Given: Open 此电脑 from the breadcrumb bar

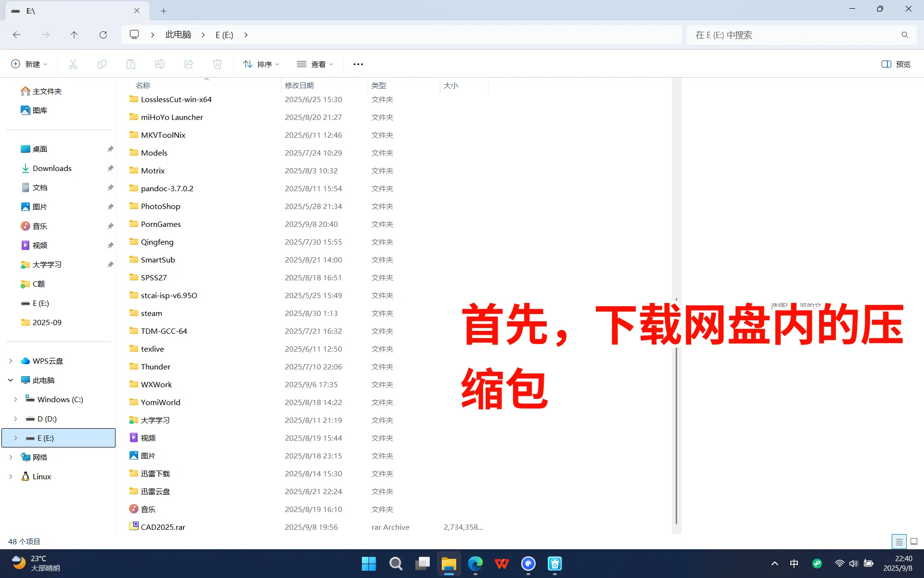Looking at the screenshot, I should (x=178, y=35).
